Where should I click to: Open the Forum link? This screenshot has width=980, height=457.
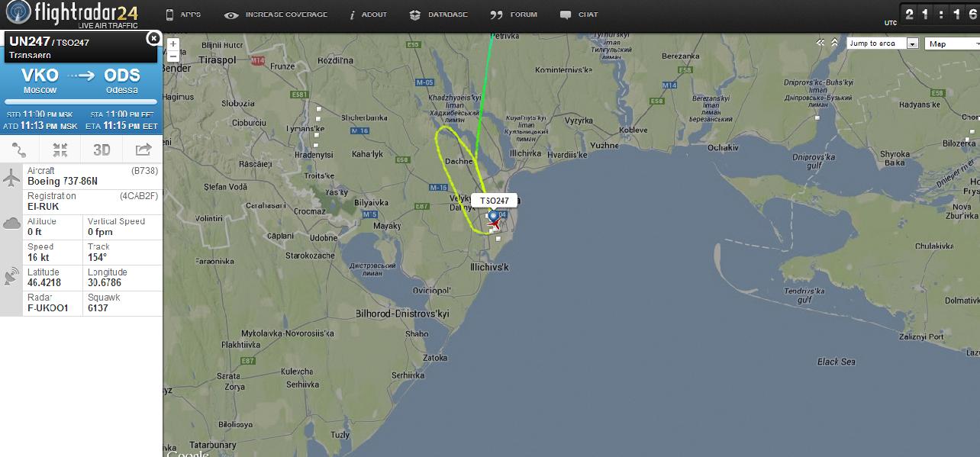point(514,14)
